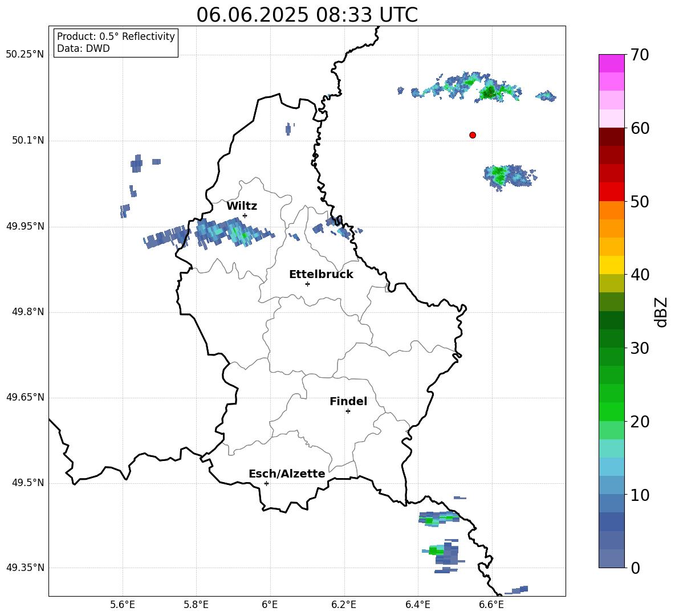The height and width of the screenshot is (616, 675).
Task: Click the 5.6°E longitude label
Action: (x=123, y=605)
